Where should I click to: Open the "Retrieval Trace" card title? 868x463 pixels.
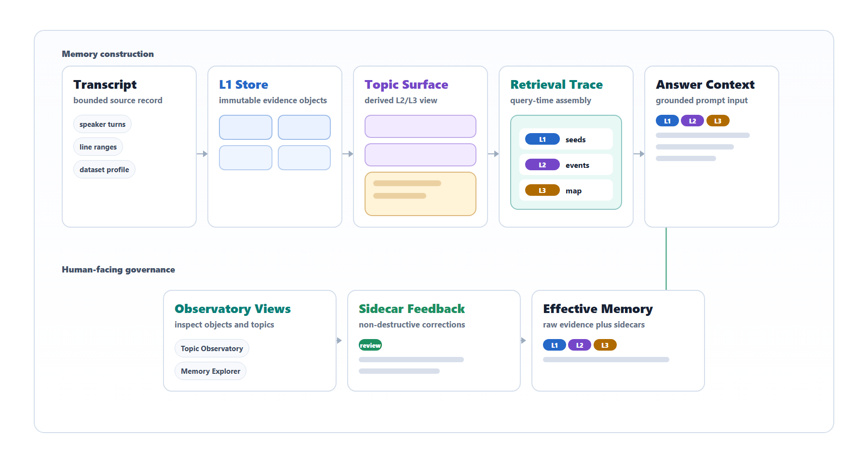(556, 84)
